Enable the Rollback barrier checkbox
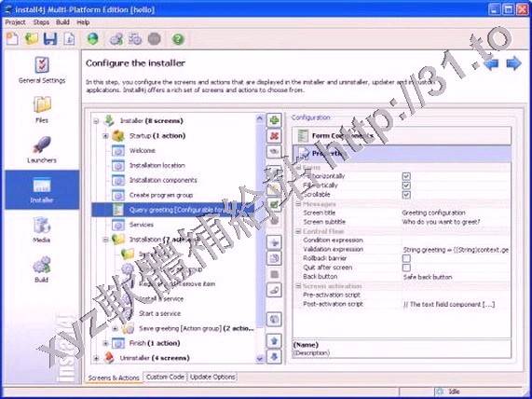 (406, 258)
